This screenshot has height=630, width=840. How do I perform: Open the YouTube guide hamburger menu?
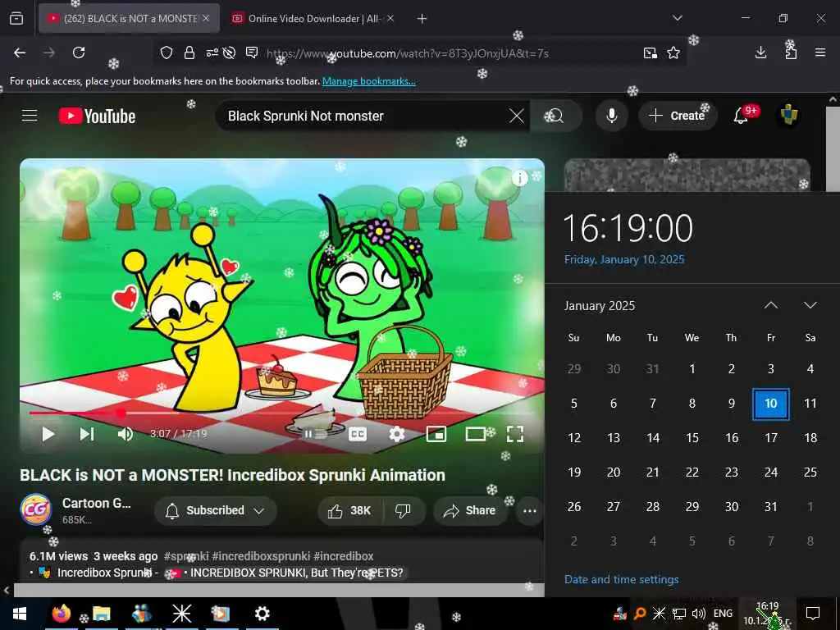point(30,115)
